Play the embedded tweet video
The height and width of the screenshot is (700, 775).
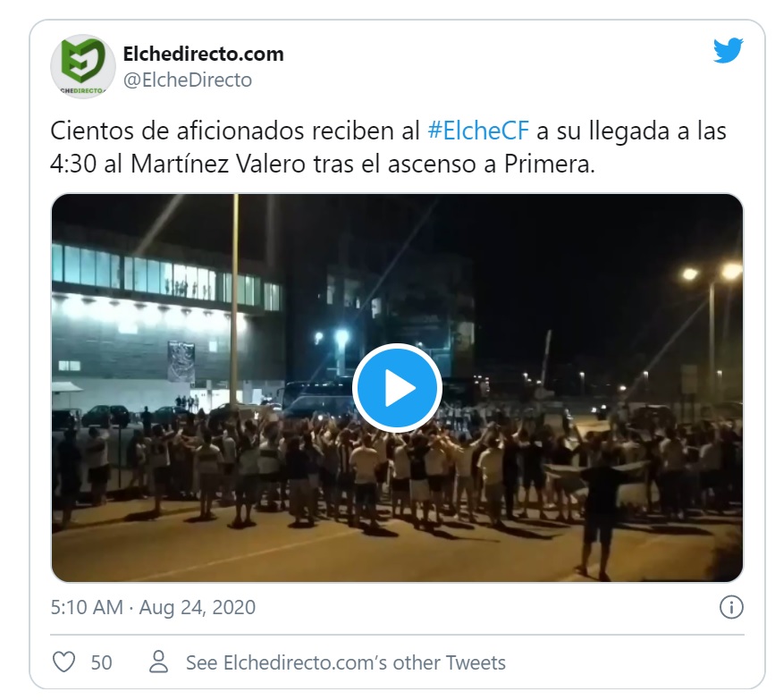pyautogui.click(x=397, y=388)
